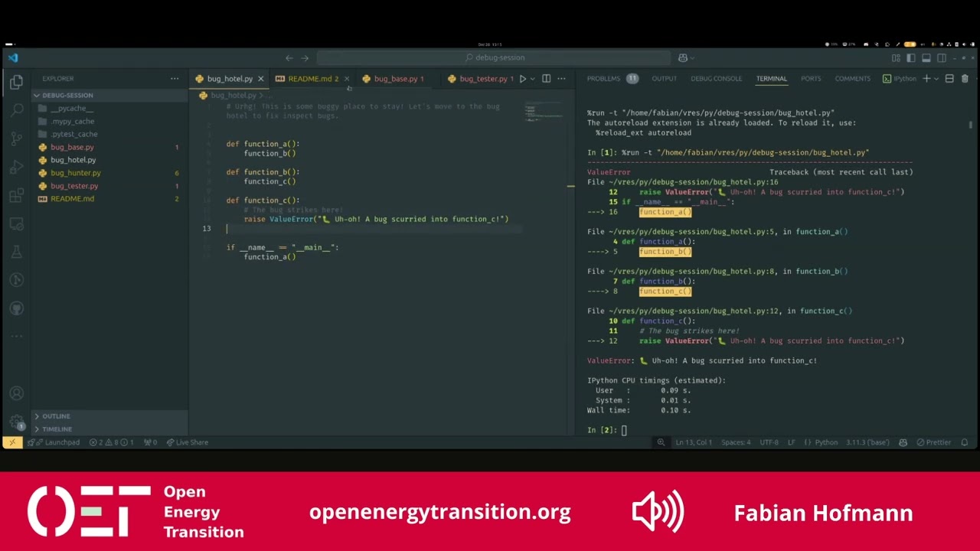The height and width of the screenshot is (551, 980).
Task: Open the run button dropdown arrow
Action: tap(532, 78)
